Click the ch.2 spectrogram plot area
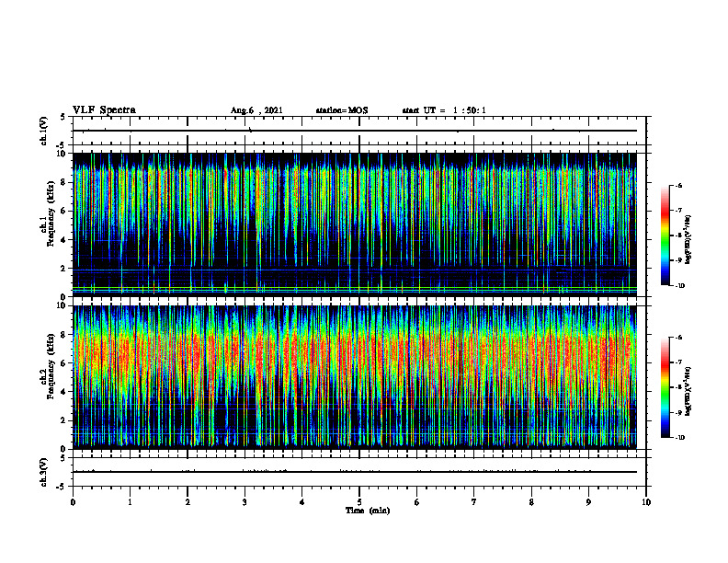 (x=355, y=377)
